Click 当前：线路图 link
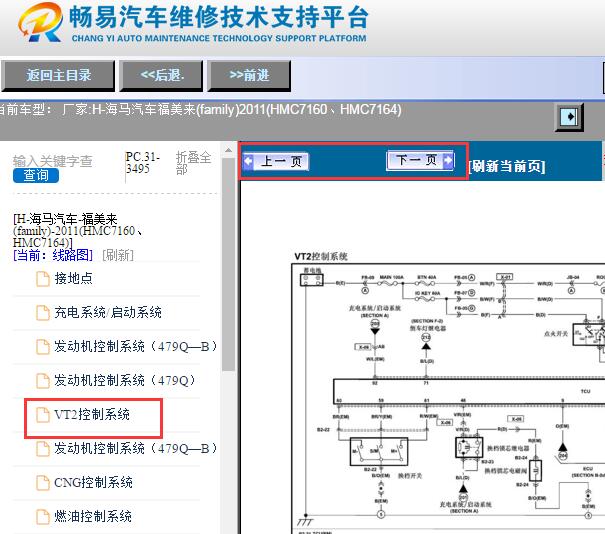 53,255
